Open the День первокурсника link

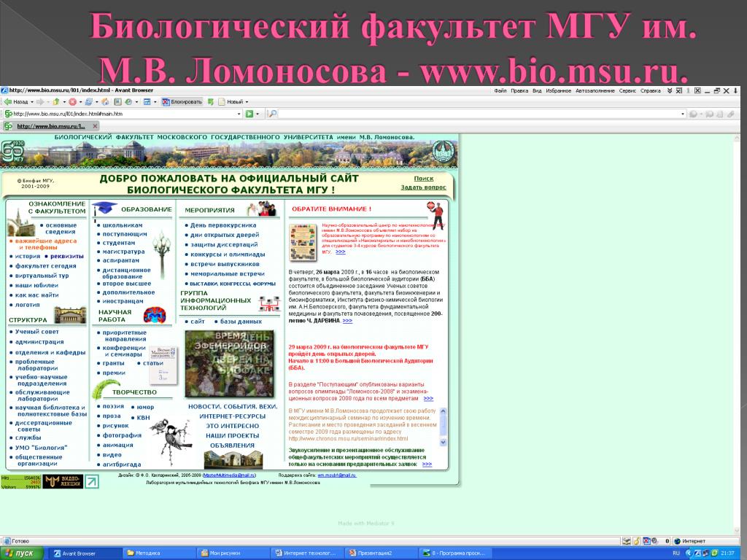pos(223,225)
